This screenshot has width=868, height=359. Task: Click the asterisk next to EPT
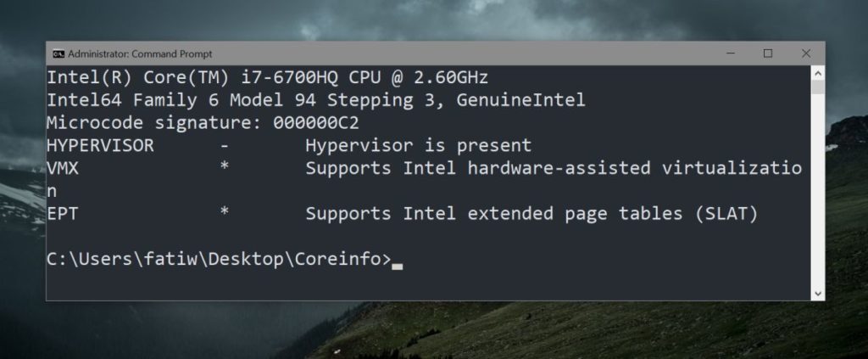[224, 211]
